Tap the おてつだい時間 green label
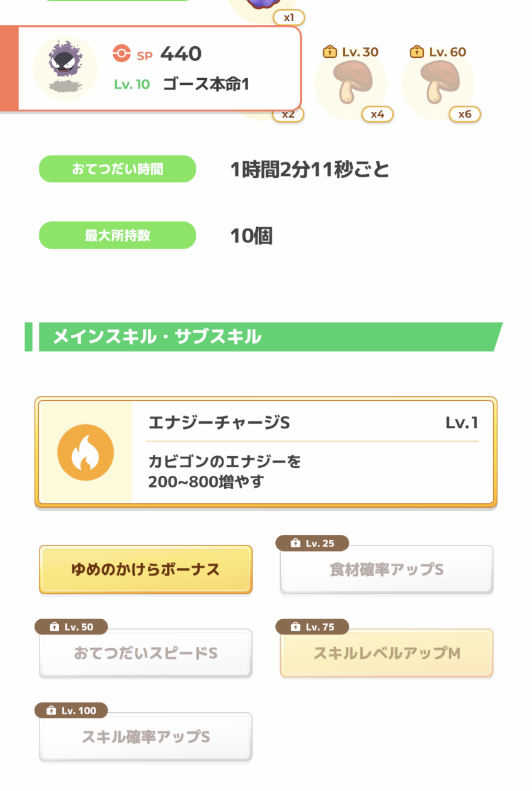The height and width of the screenshot is (791, 532). pyautogui.click(x=118, y=169)
